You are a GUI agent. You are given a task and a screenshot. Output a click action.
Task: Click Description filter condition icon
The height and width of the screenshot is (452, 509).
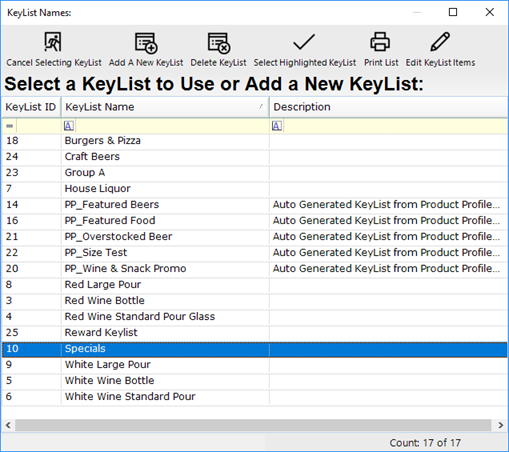(277, 126)
